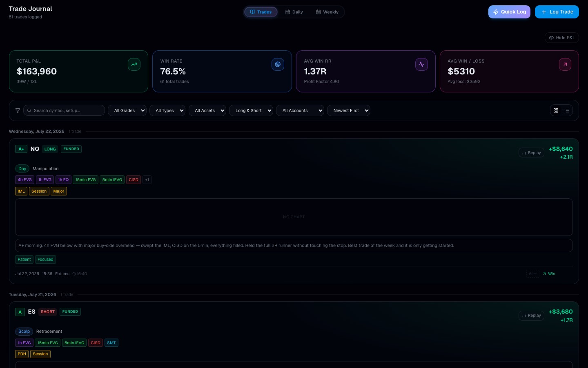Screen dimensions: 588x368
Task: Select the Trades tab
Action: click(x=261, y=12)
